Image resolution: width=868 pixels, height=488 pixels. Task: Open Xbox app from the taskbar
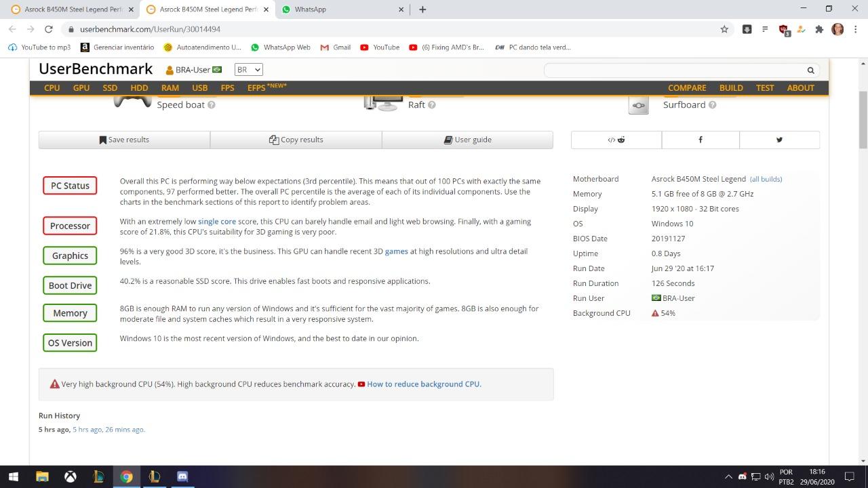(x=71, y=476)
